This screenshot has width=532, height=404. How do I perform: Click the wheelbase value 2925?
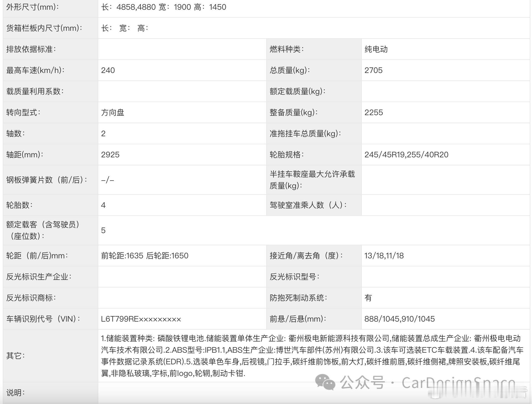(x=111, y=155)
